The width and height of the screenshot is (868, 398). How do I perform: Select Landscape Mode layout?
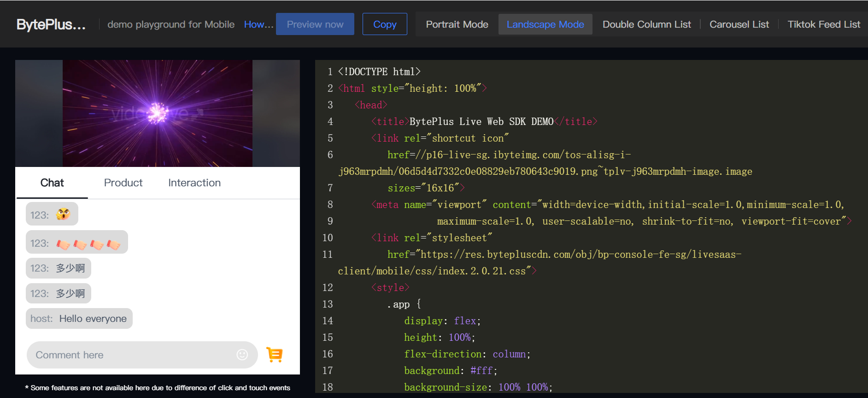click(545, 24)
